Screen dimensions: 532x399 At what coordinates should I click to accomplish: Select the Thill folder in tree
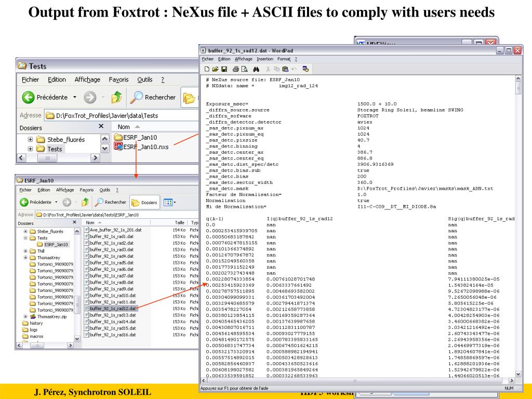click(x=37, y=251)
